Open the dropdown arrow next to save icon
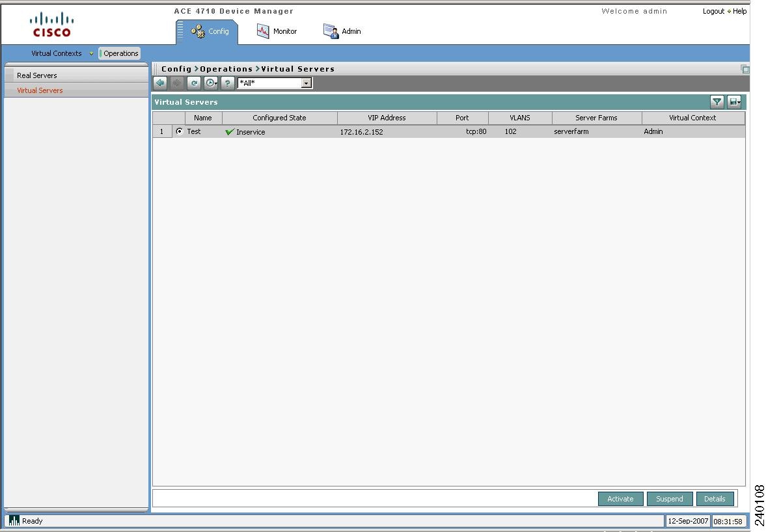This screenshot has width=766, height=532. point(739,101)
